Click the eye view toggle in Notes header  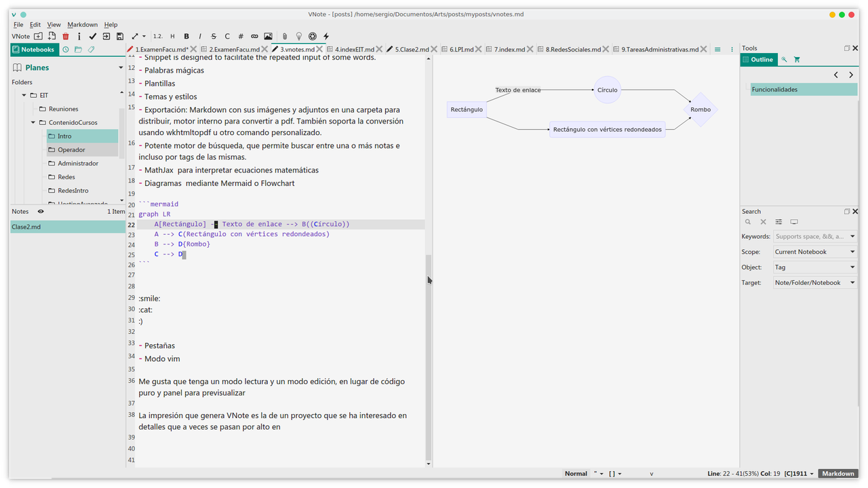[x=41, y=212]
